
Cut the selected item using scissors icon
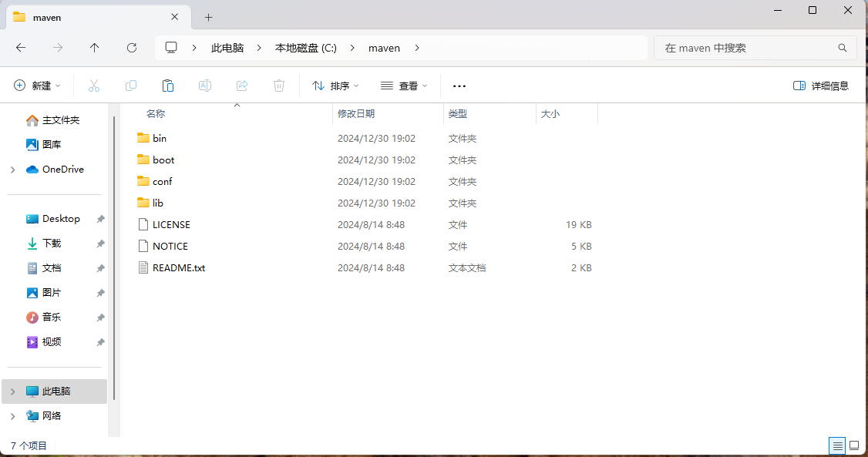pyautogui.click(x=94, y=86)
